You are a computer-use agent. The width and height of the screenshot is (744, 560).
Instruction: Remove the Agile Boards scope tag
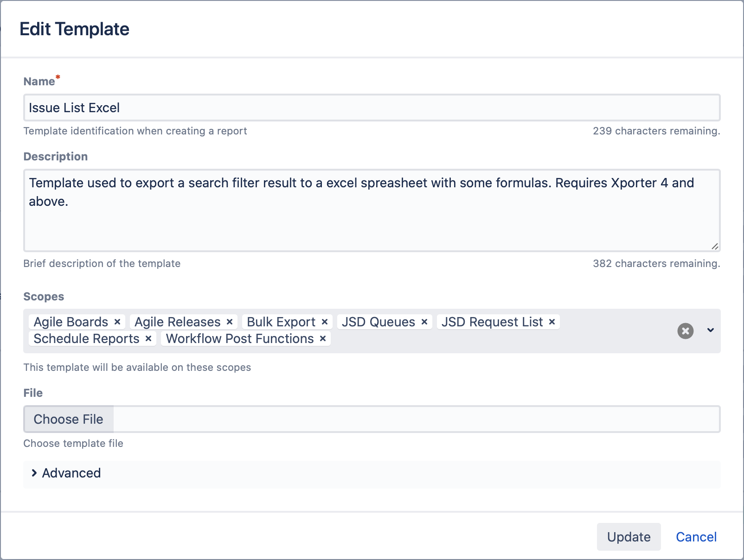coord(117,322)
